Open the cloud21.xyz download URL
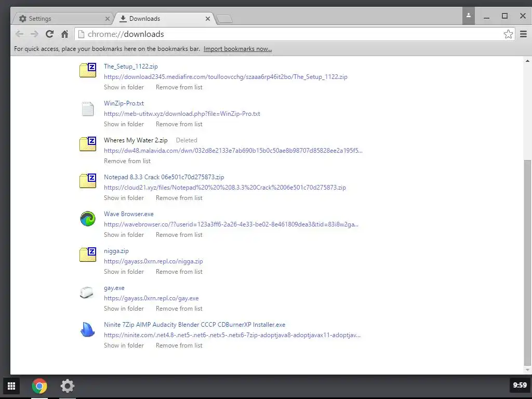 point(225,187)
